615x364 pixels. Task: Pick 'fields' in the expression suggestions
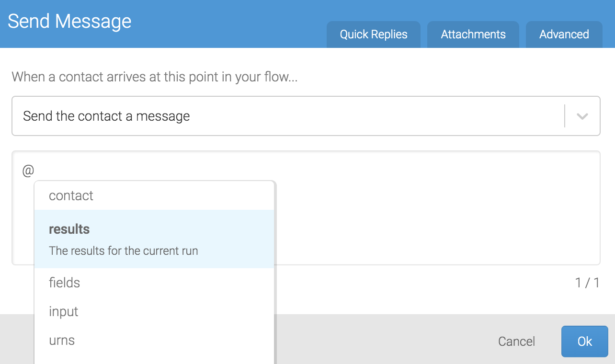tap(64, 283)
